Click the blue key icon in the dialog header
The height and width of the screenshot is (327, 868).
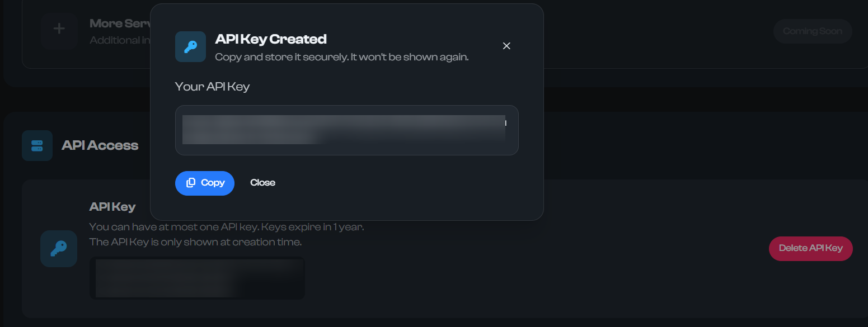tap(190, 47)
